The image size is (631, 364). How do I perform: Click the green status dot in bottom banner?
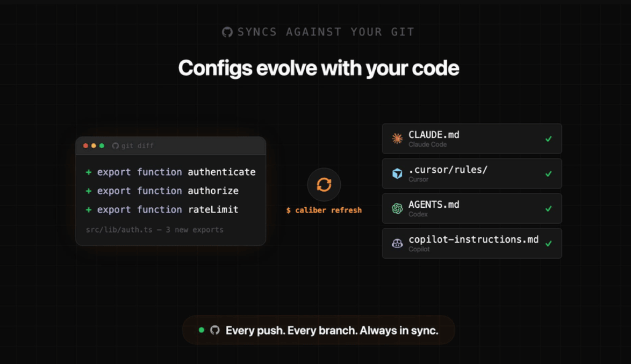pyautogui.click(x=202, y=330)
